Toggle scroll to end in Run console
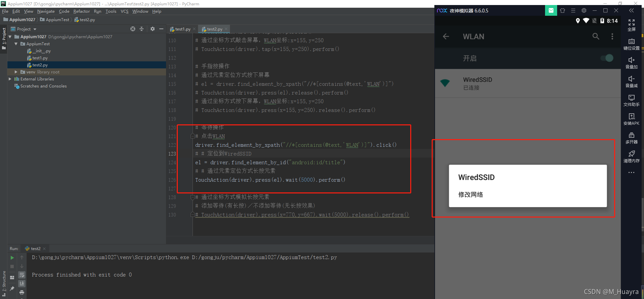This screenshot has width=644, height=299. (x=22, y=284)
